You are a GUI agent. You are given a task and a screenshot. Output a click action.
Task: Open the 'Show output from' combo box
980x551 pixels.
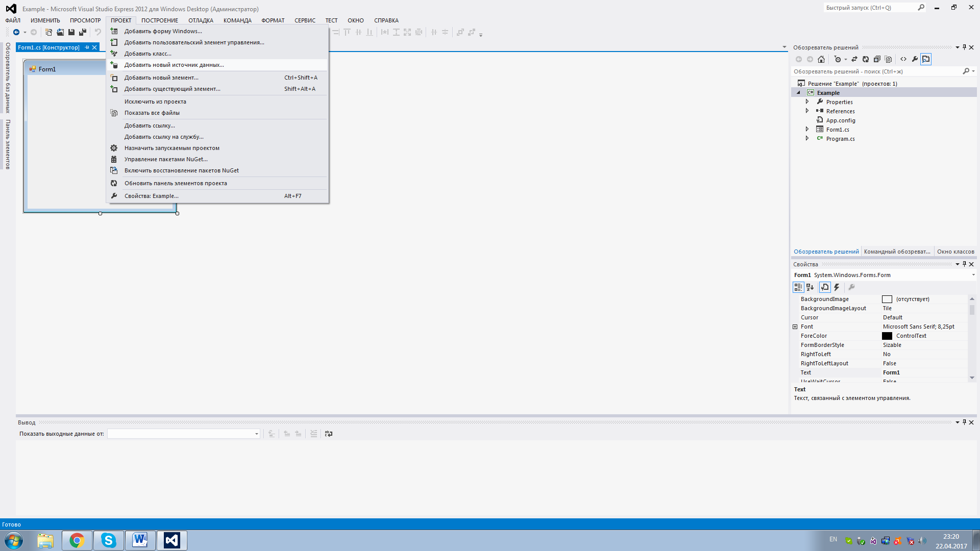pyautogui.click(x=184, y=434)
